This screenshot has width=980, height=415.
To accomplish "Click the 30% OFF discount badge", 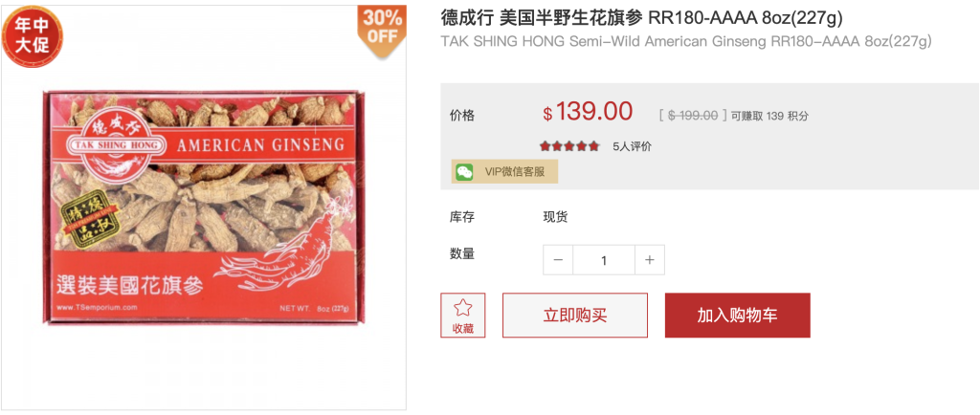I will point(381,30).
